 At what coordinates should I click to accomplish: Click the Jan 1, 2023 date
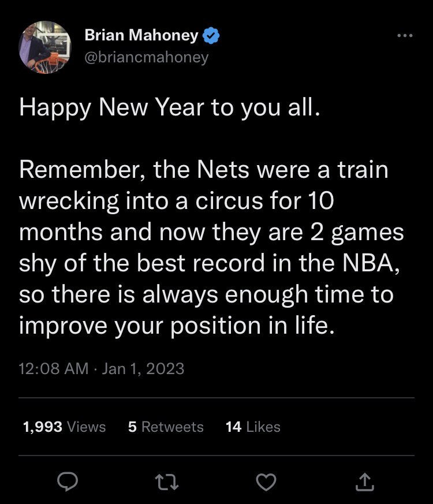tap(143, 368)
